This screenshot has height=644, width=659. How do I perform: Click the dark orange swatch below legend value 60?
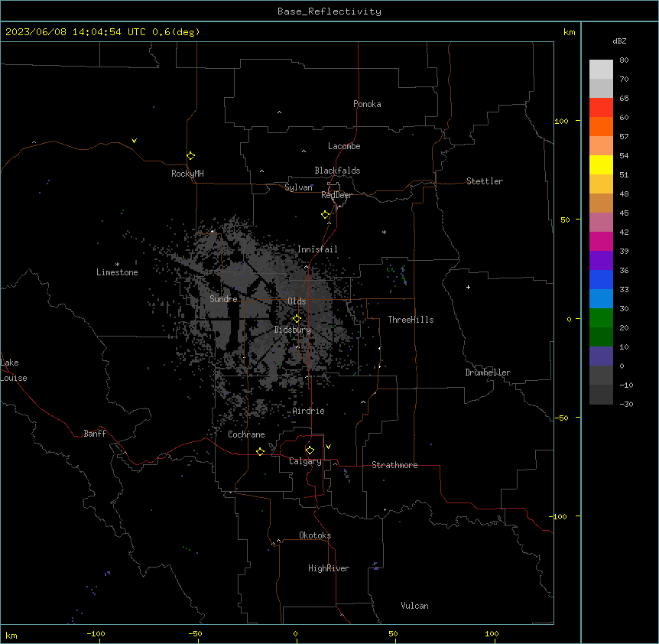(x=601, y=126)
